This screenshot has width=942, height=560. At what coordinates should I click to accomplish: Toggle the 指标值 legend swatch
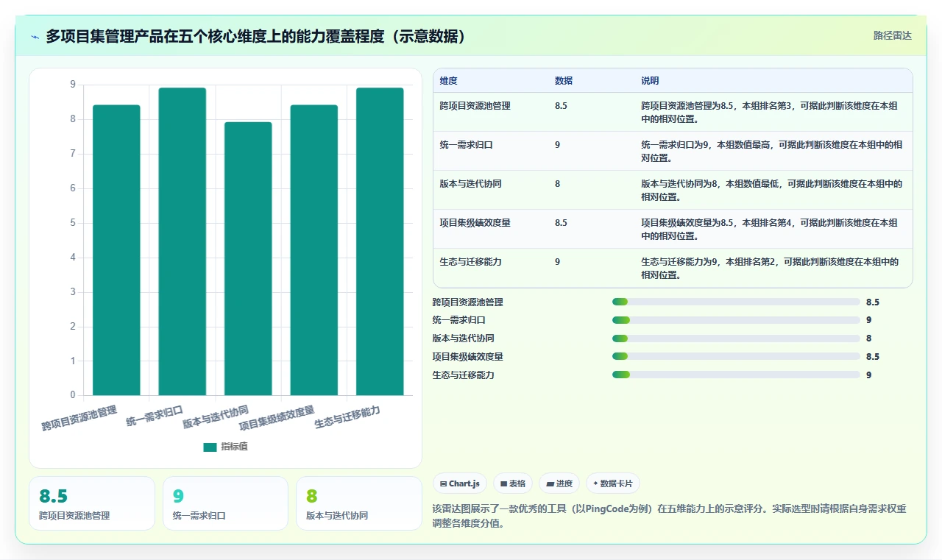[x=210, y=447]
